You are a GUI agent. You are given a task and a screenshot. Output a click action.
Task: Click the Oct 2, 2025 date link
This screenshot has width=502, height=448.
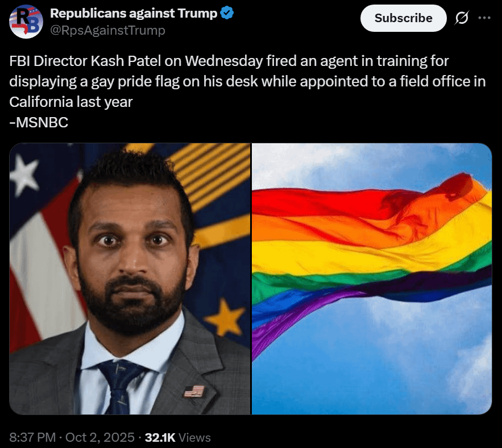[x=100, y=437]
